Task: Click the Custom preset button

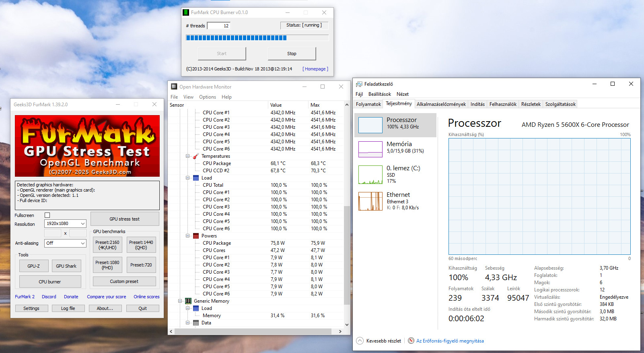Action: [x=124, y=281]
